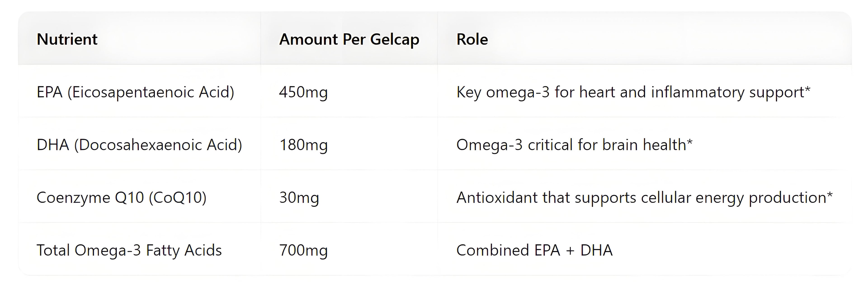This screenshot has width=868, height=291.
Task: Click the Role column header
Action: 472,39
